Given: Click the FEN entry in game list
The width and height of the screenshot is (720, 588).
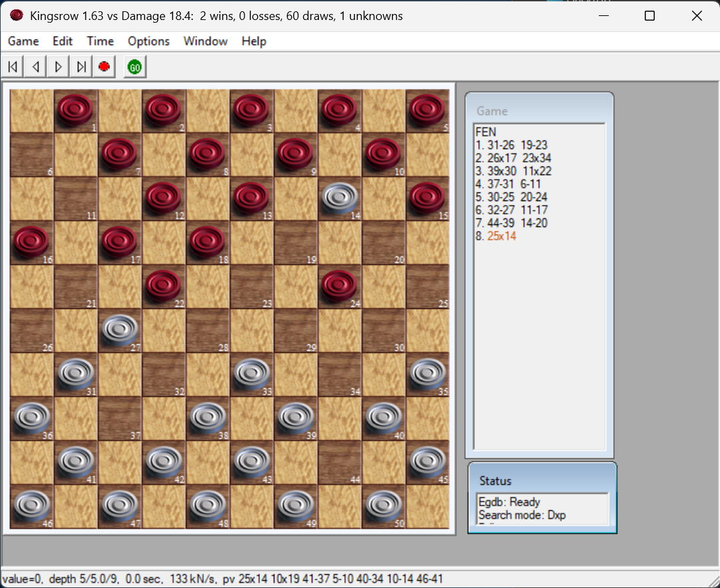Looking at the screenshot, I should coord(486,133).
